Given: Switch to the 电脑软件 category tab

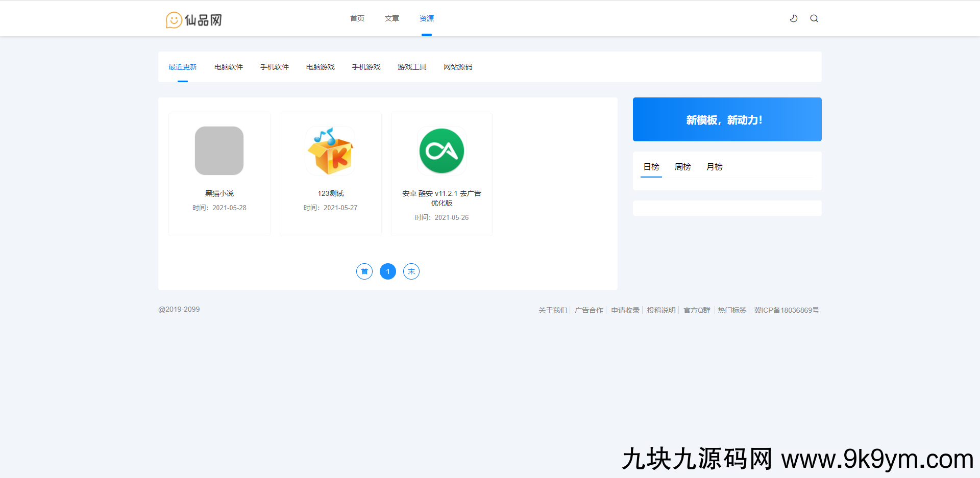Looking at the screenshot, I should click(x=229, y=67).
